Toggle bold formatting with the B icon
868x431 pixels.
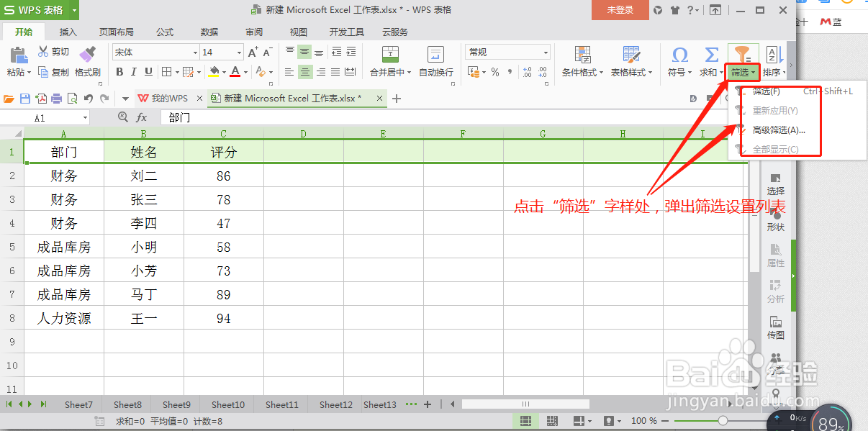click(x=119, y=73)
